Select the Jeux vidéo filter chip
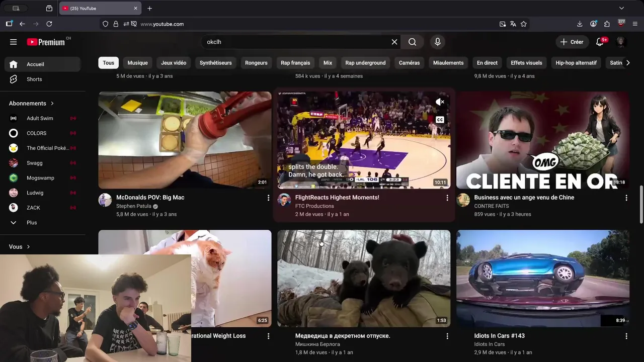Viewport: 644px width, 362px height. [x=174, y=63]
